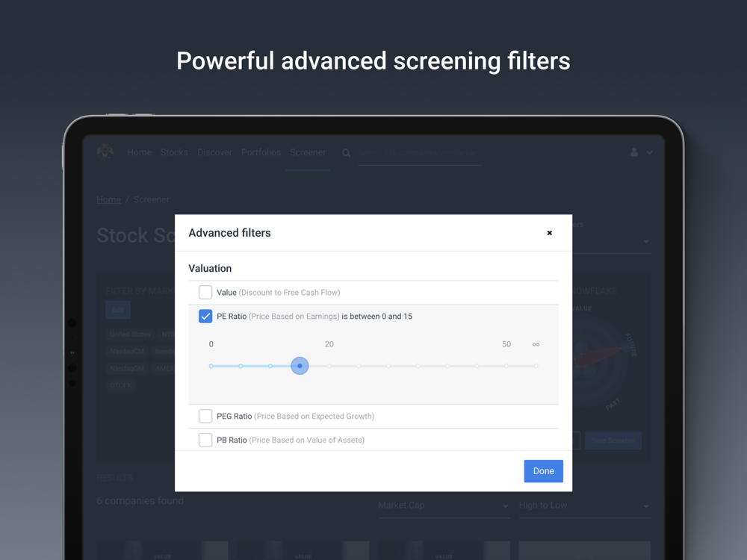Set PE slider to the 20 mark
This screenshot has height=560, width=747.
click(329, 366)
